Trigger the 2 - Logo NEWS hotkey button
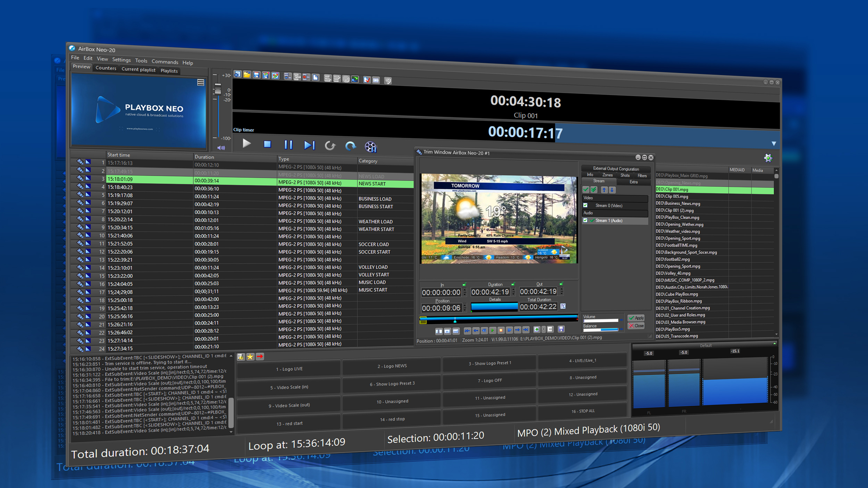 (392, 366)
